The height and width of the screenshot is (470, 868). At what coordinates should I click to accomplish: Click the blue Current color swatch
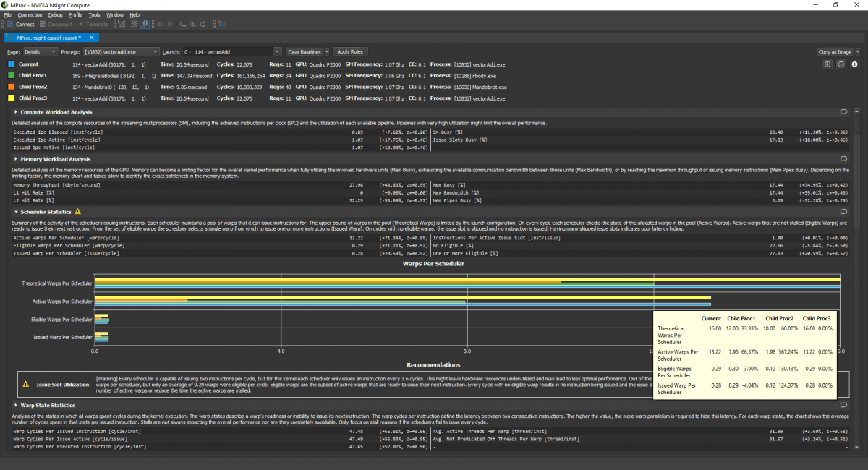(11, 64)
